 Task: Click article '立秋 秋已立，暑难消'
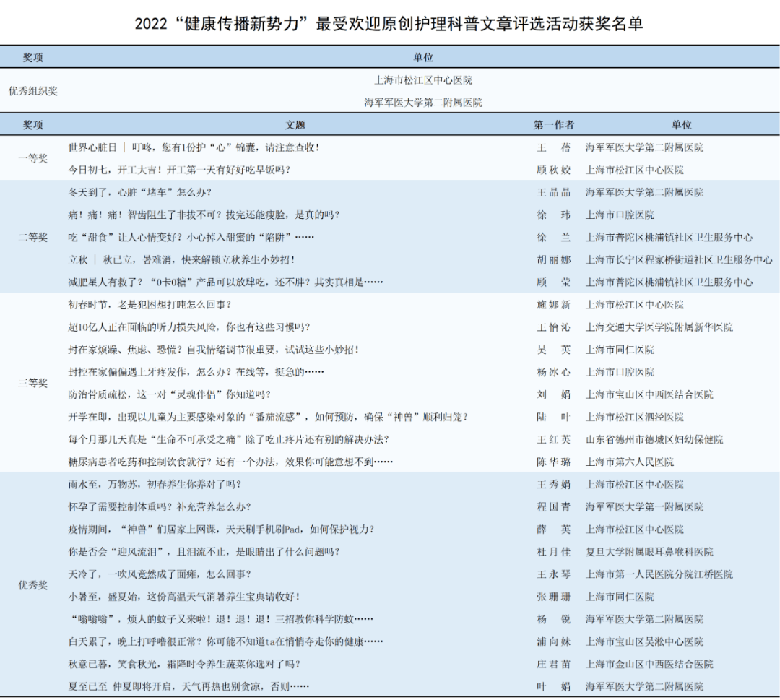(x=181, y=260)
